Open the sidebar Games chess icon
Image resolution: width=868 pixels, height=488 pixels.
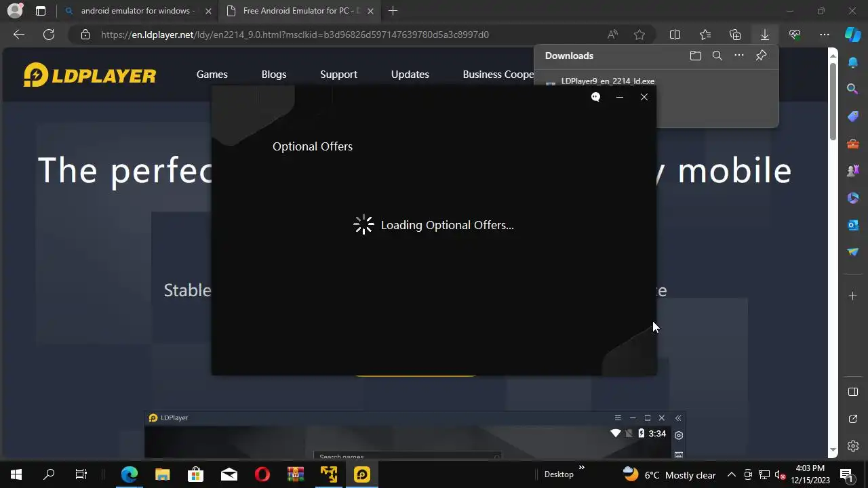tap(853, 171)
